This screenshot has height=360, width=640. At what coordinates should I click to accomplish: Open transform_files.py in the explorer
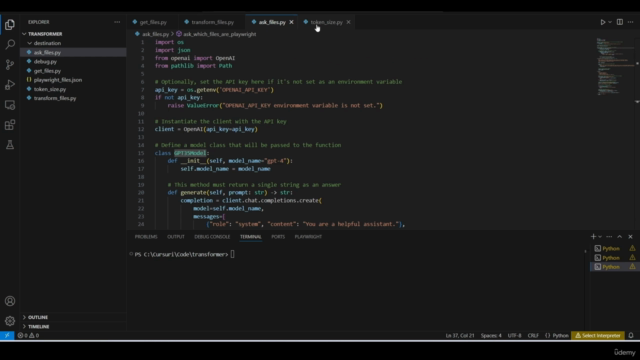point(73,98)
